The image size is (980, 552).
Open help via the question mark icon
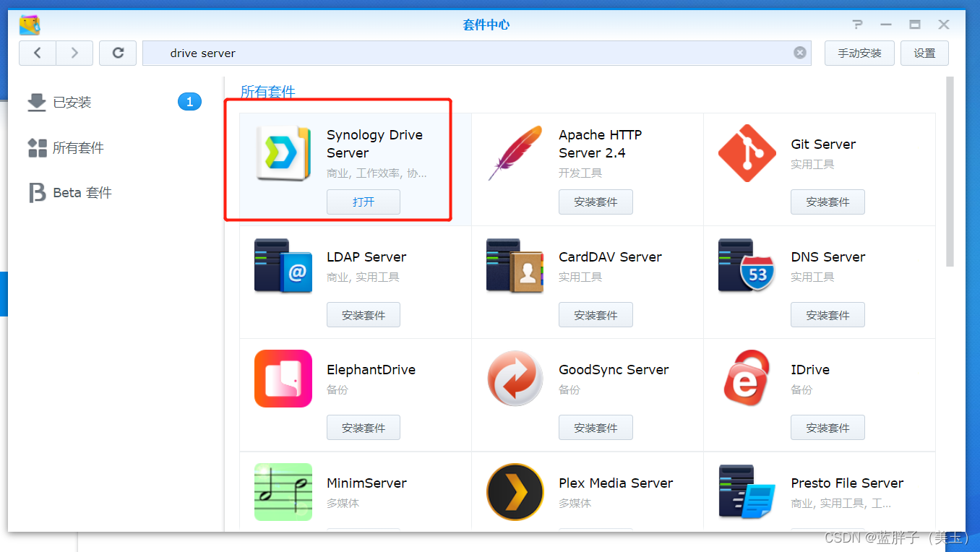[x=858, y=25]
